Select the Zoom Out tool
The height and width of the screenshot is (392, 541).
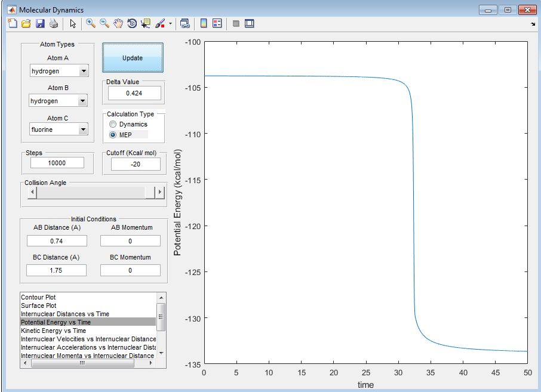[x=104, y=24]
